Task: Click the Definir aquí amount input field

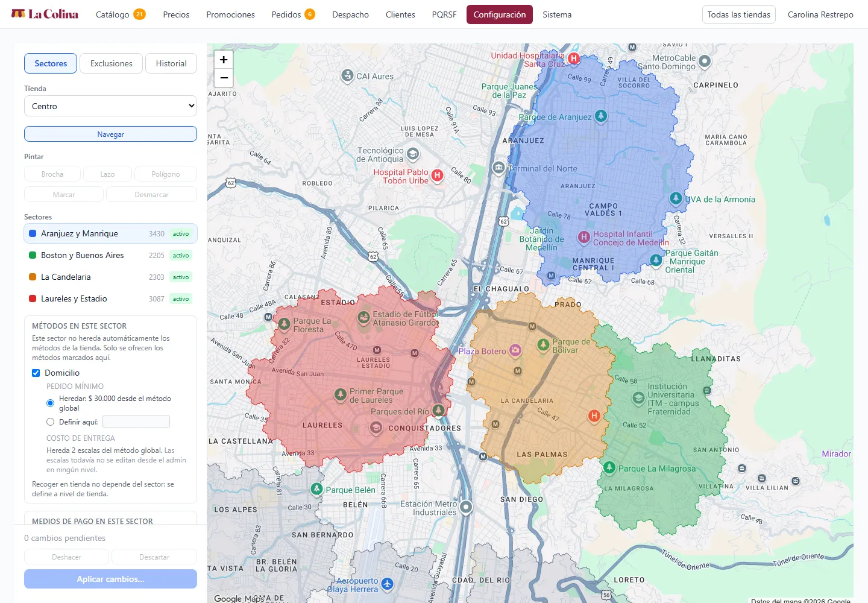Action: (x=136, y=421)
